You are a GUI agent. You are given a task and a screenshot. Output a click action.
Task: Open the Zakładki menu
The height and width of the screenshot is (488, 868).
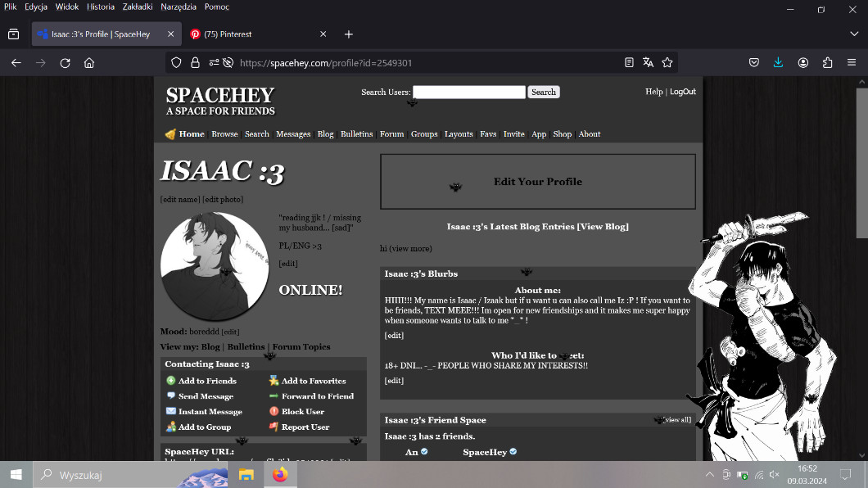coord(139,7)
